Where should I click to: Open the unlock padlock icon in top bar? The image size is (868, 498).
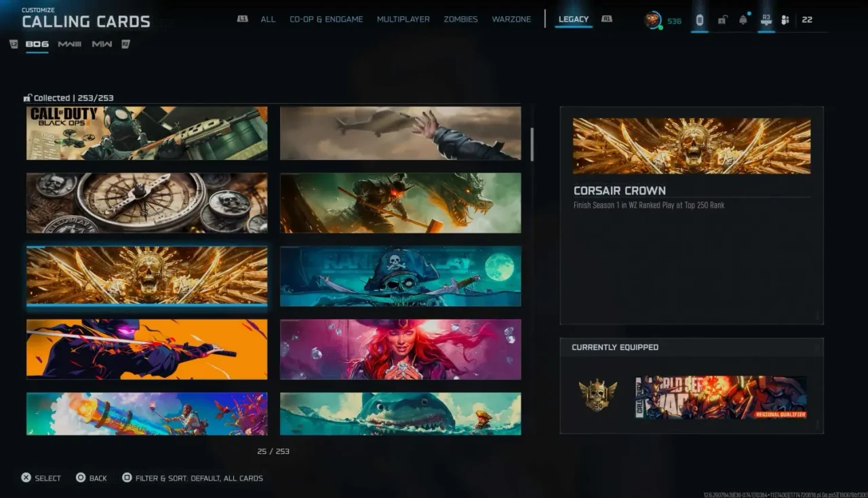tap(722, 20)
